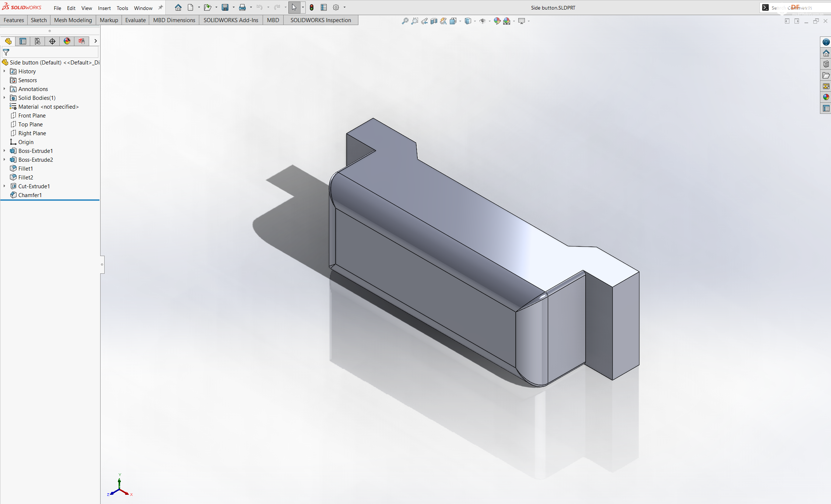Click the Dynamic Annotation Views icon
This screenshot has width=831, height=504.
pos(443,21)
